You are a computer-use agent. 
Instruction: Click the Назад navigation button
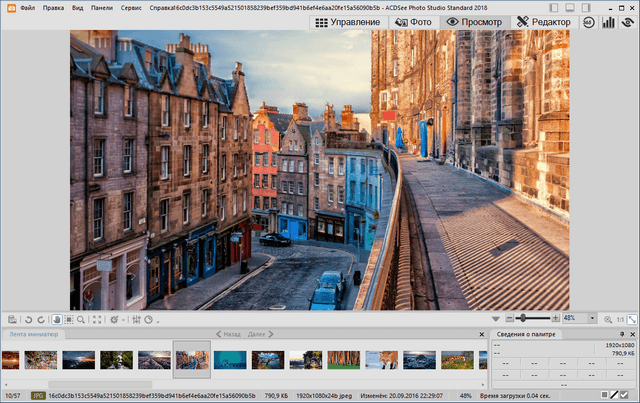click(x=227, y=334)
